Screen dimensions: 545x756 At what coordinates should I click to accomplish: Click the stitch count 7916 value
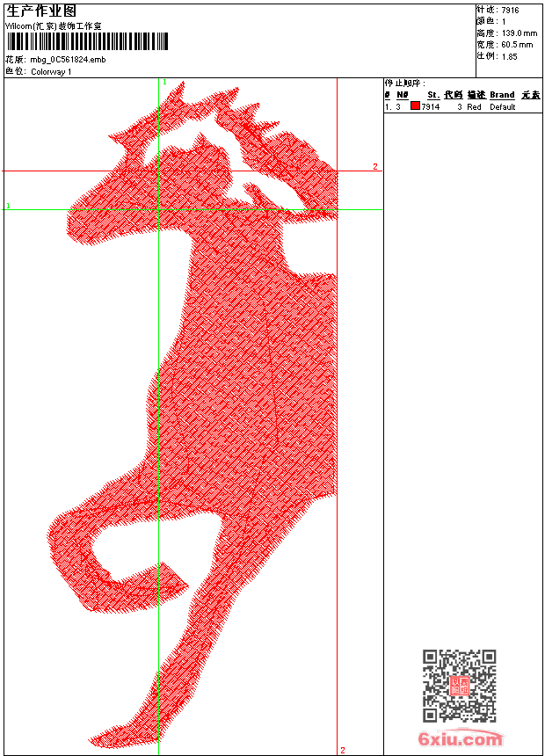tap(510, 10)
